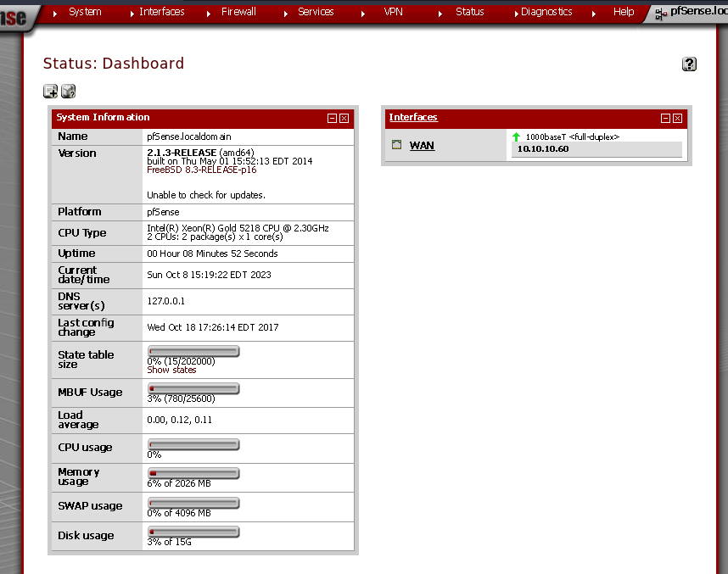The image size is (728, 574).
Task: Click the 2 CPUs package and core text
Action: tap(215, 237)
